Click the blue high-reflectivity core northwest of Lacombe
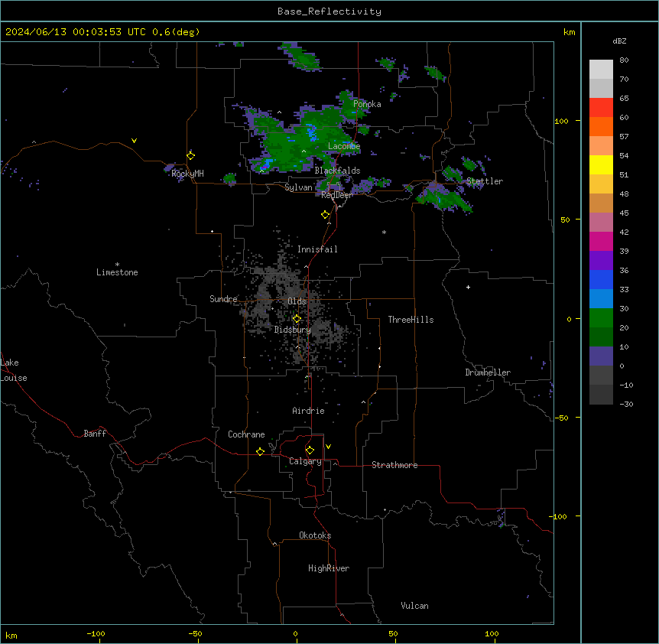This screenshot has height=644, width=659. coord(311,132)
